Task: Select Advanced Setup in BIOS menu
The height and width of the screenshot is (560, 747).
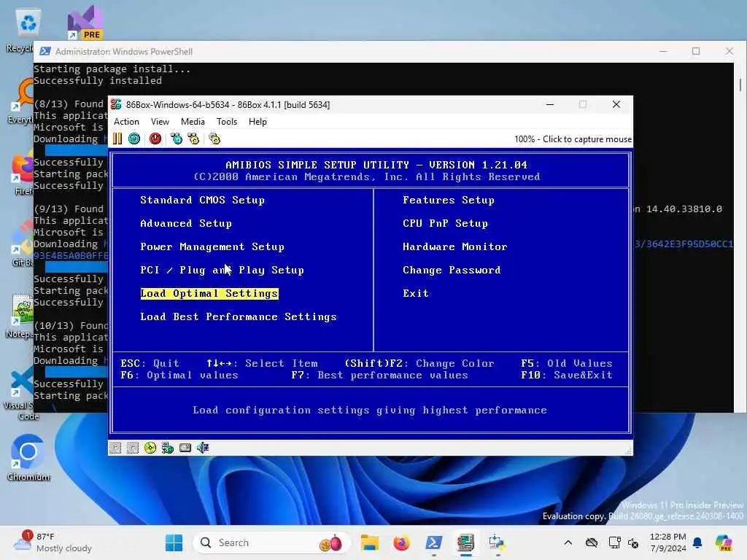Action: pyautogui.click(x=186, y=223)
